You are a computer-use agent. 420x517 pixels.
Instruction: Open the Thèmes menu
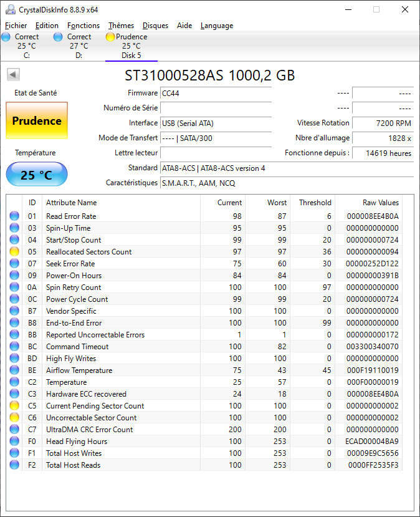(x=122, y=26)
